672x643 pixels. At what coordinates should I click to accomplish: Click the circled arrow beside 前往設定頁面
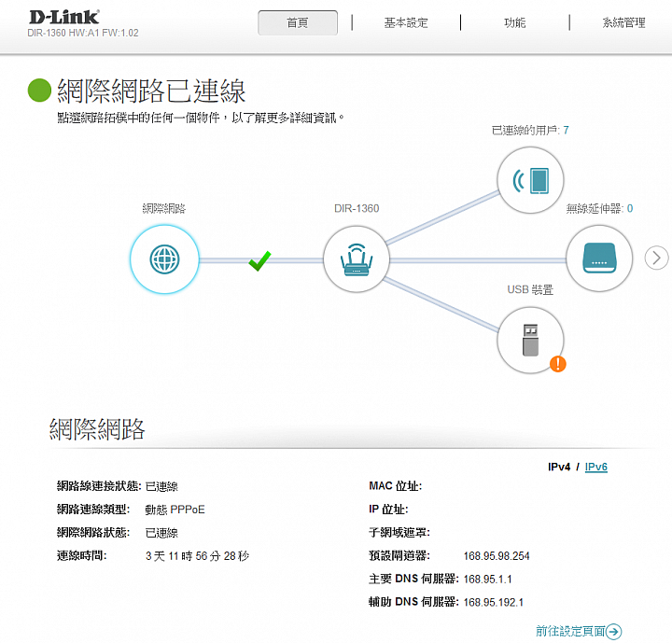614,632
